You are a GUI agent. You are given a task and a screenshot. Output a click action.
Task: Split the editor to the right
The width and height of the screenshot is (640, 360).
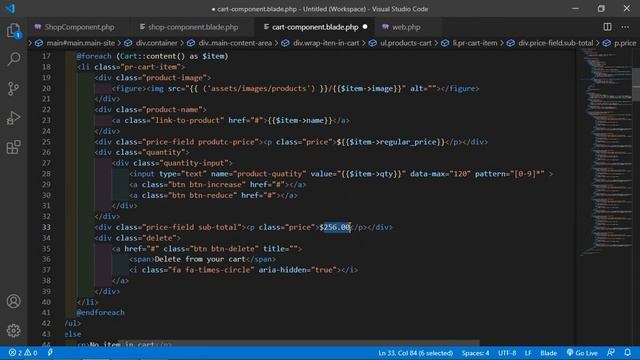607,27
